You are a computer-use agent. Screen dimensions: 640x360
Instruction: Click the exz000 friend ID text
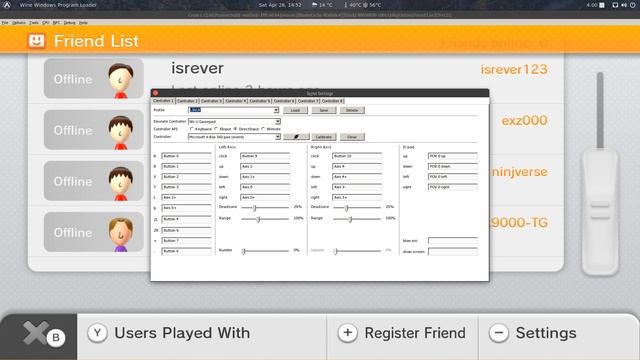[x=524, y=121]
